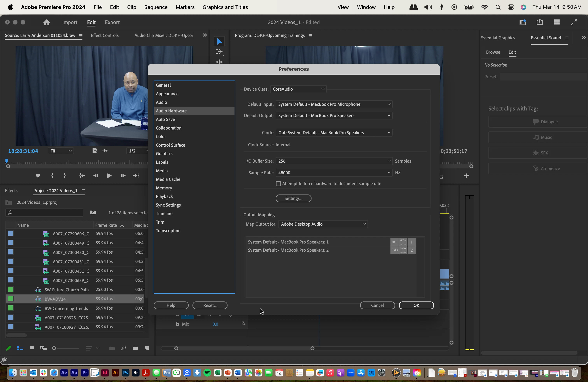This screenshot has width=588, height=382.
Task: Play the Source monitor clip
Action: 109,176
